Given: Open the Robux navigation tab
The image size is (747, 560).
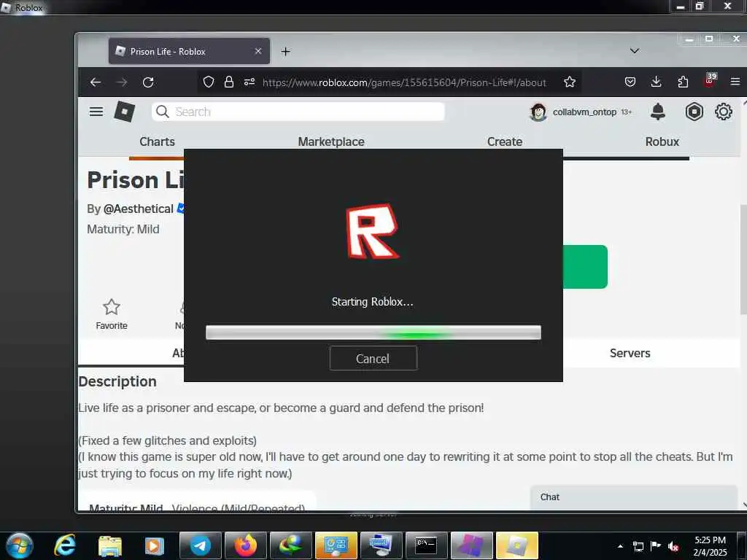Looking at the screenshot, I should coord(662,141).
